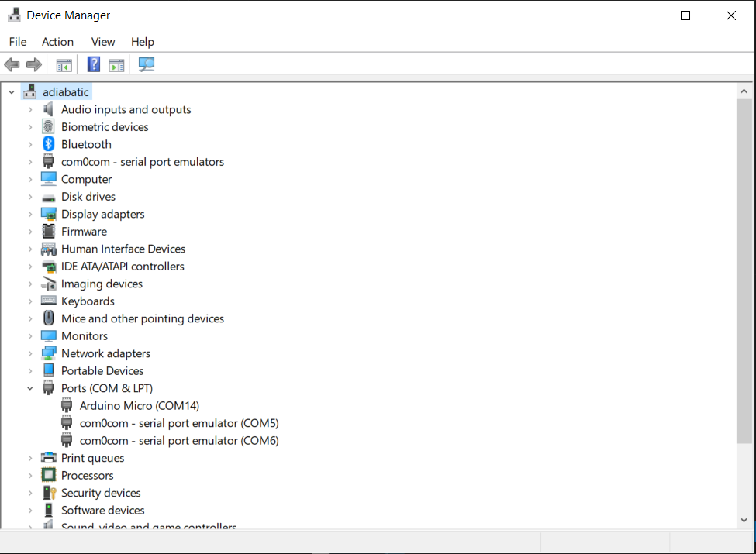
Task: Open the blue Help toolbar icon
Action: click(94, 64)
